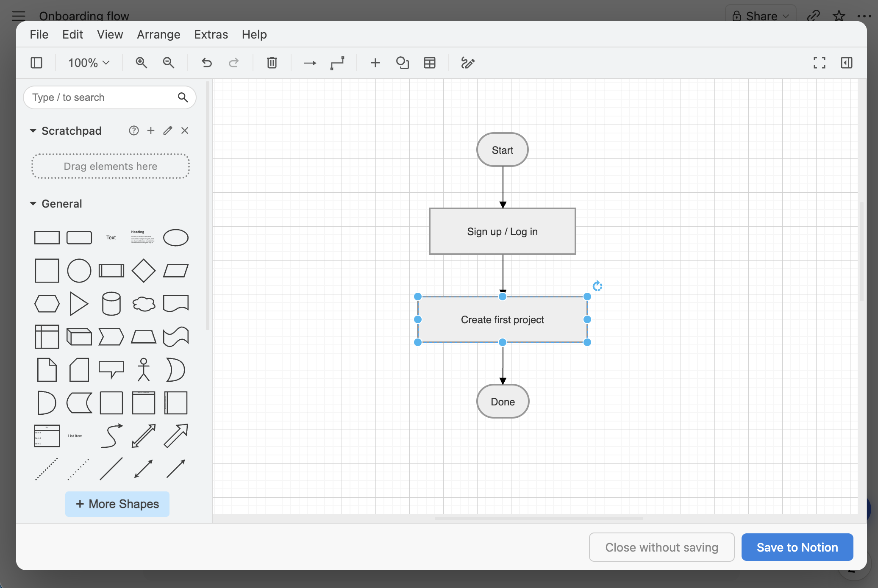Pick the bidirectional block arrow shape

[x=144, y=436]
